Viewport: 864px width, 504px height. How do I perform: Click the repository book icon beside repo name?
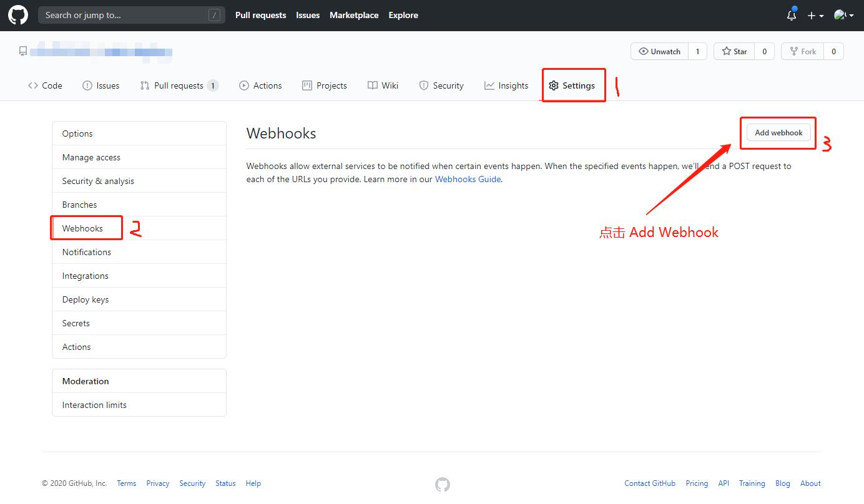click(x=23, y=51)
